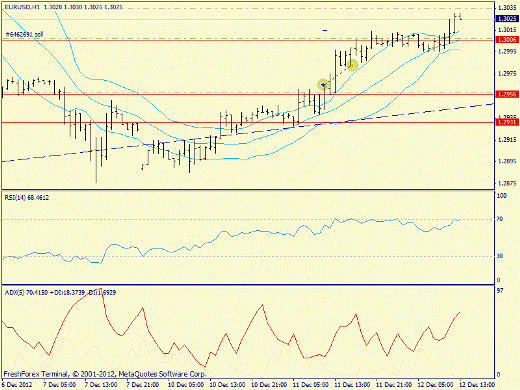
Task: Click the 11 Dec 05:00 time axis label
Action: click(x=311, y=385)
